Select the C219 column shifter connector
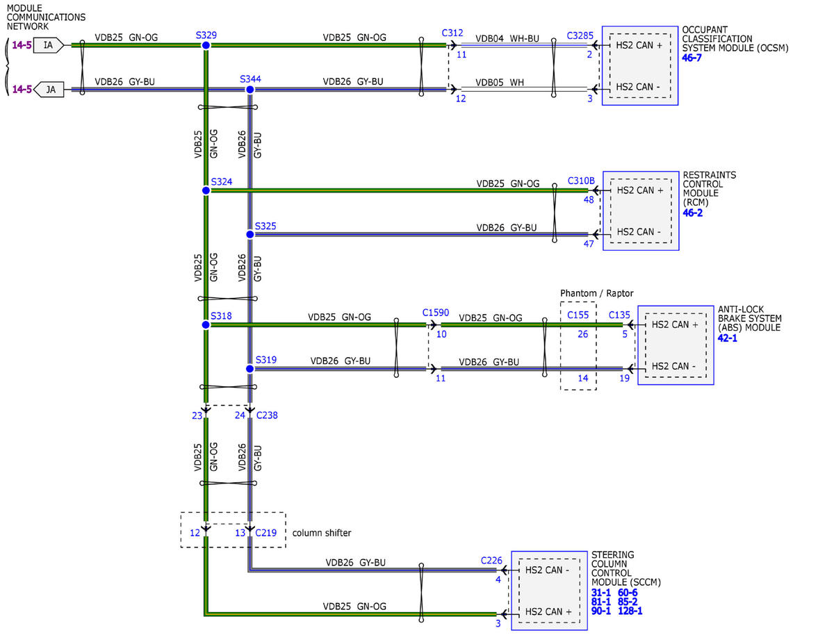Image resolution: width=834 pixels, height=644 pixels. (x=267, y=533)
